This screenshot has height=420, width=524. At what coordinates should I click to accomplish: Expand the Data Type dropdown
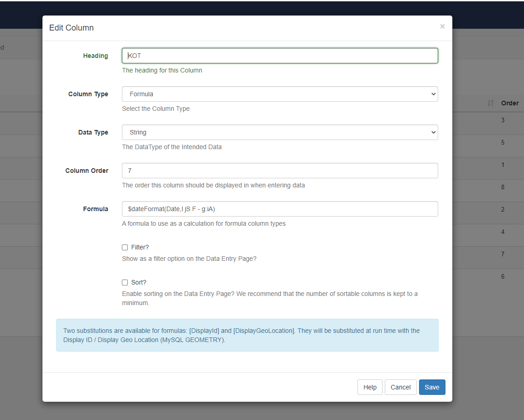279,132
